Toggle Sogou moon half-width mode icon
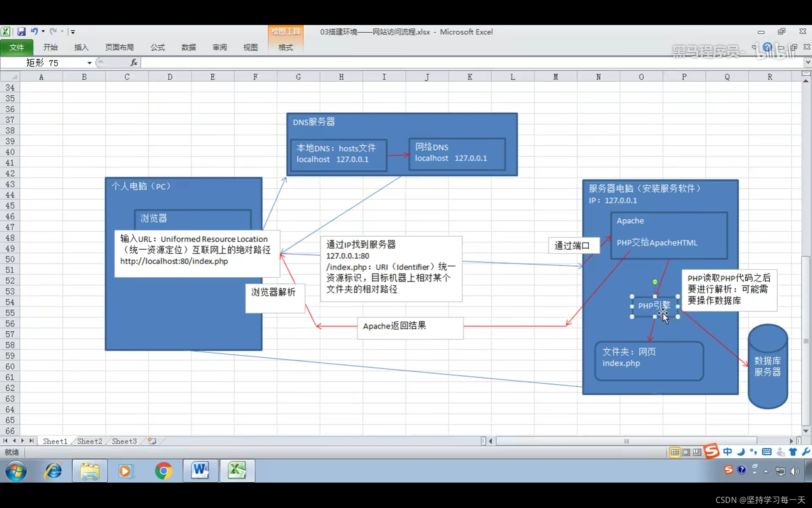The width and height of the screenshot is (812, 508). (x=741, y=452)
